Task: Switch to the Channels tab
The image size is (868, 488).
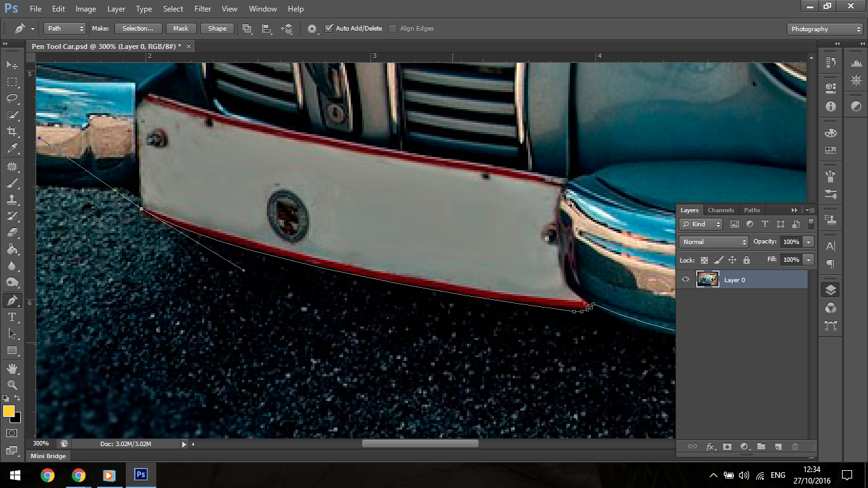Action: coord(721,210)
